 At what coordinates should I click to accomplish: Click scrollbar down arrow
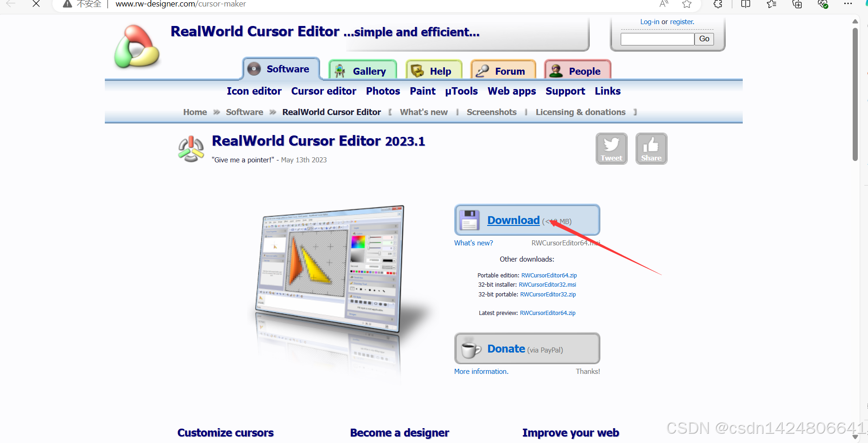coord(855,437)
